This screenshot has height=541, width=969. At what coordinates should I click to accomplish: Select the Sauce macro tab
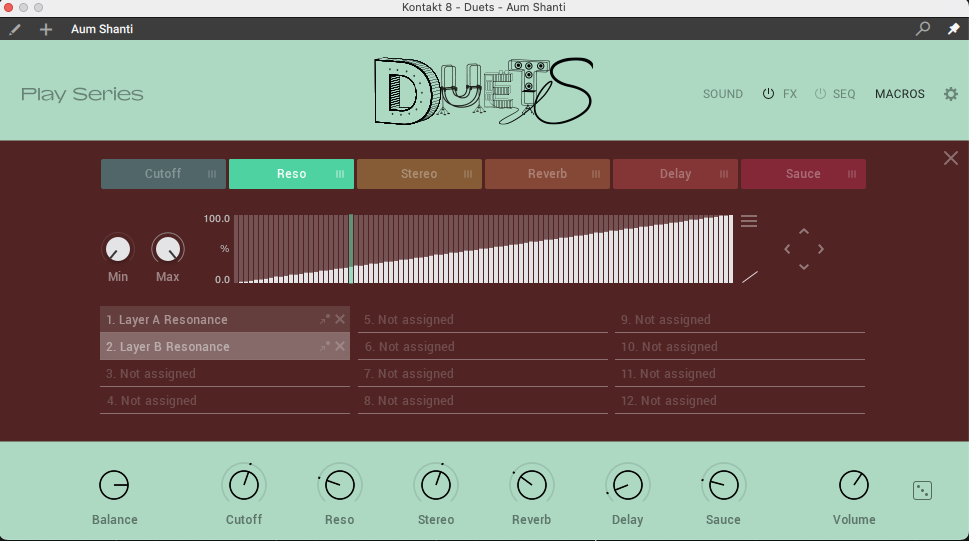(803, 174)
